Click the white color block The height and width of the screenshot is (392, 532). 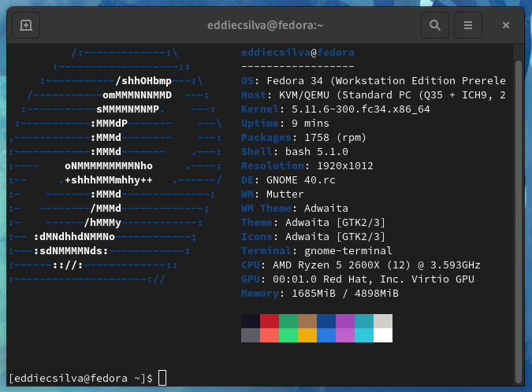click(383, 335)
